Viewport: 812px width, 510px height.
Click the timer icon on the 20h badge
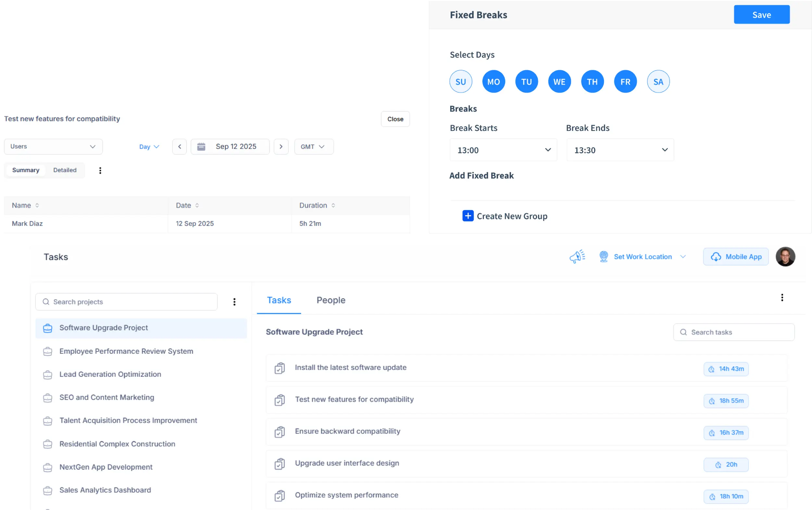coord(718,465)
